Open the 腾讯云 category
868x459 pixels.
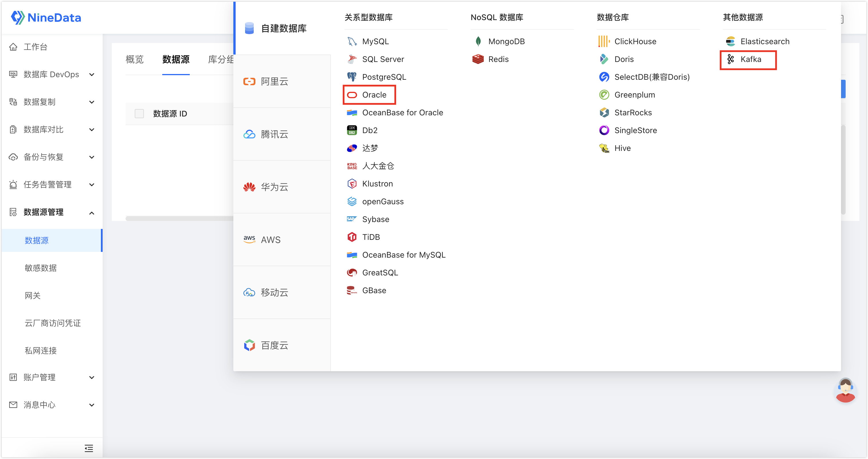(282, 134)
